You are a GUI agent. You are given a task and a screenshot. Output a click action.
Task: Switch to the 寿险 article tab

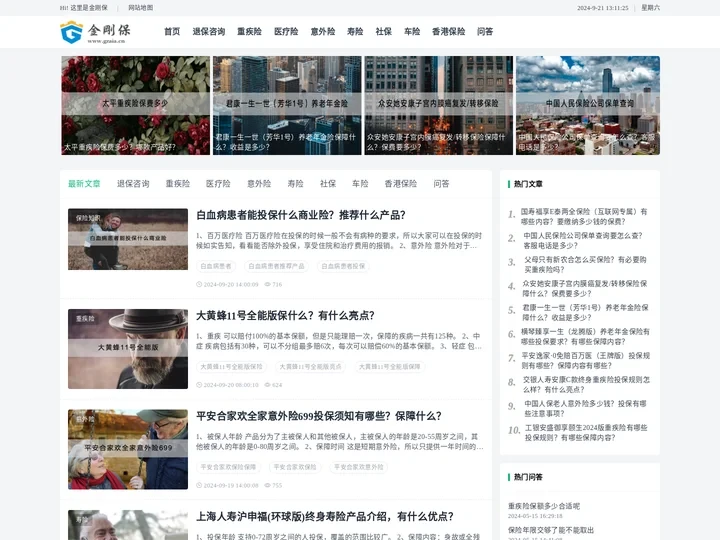coord(295,184)
